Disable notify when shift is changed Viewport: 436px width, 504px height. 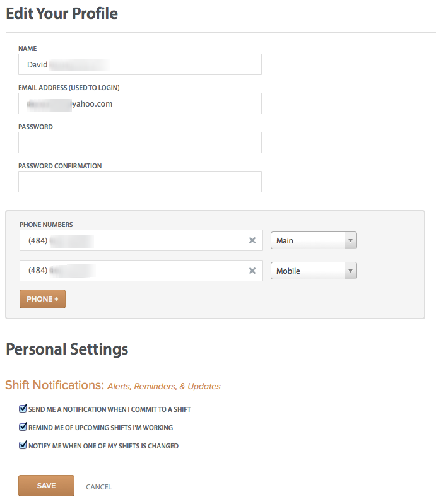click(23, 445)
